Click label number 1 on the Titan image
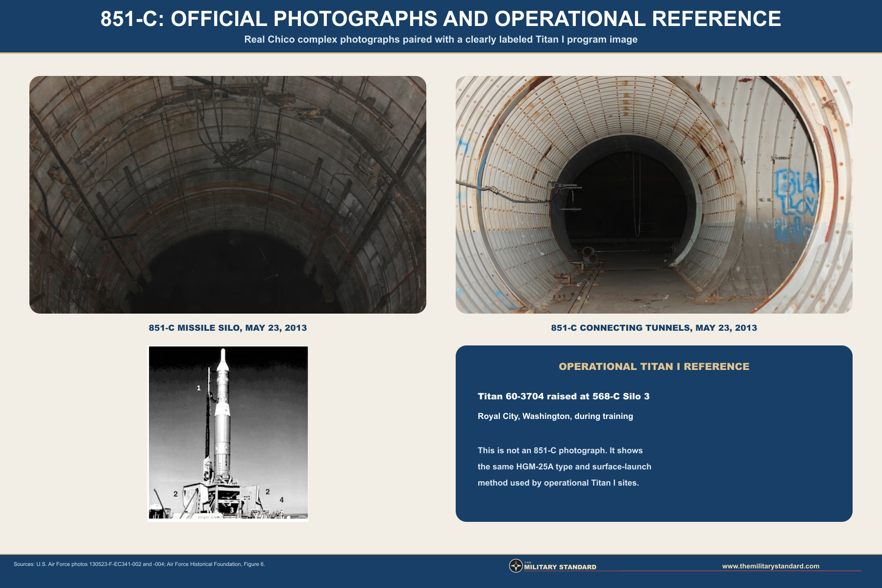This screenshot has height=588, width=882. 198,388
